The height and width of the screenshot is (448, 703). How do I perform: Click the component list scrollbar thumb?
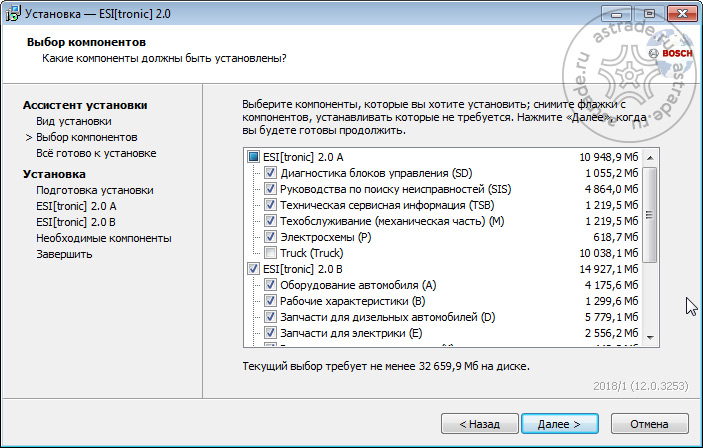click(650, 215)
